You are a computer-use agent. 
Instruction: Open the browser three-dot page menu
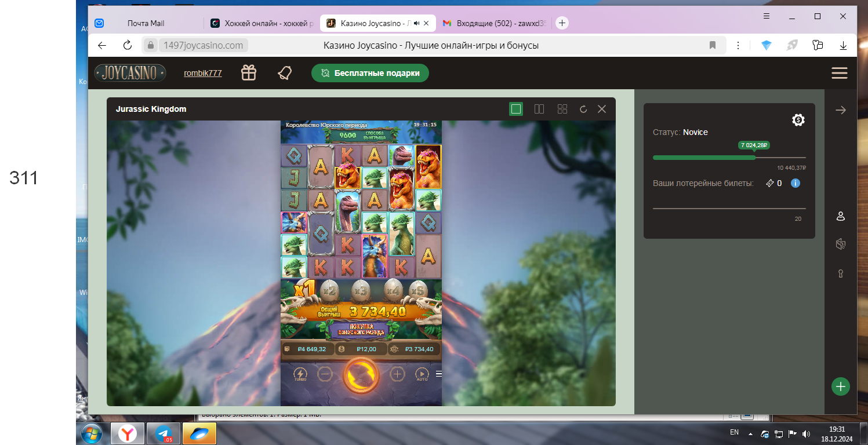click(x=738, y=45)
